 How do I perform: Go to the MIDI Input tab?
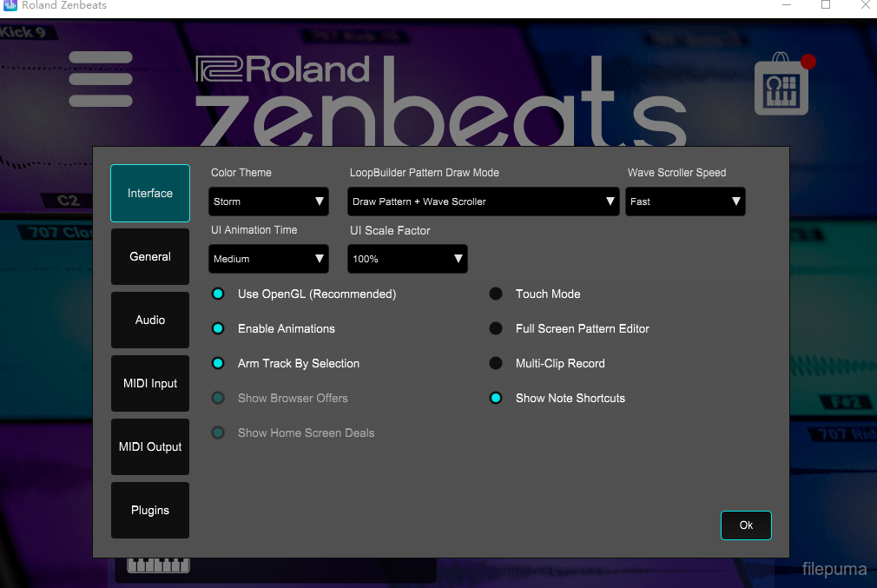coord(150,384)
